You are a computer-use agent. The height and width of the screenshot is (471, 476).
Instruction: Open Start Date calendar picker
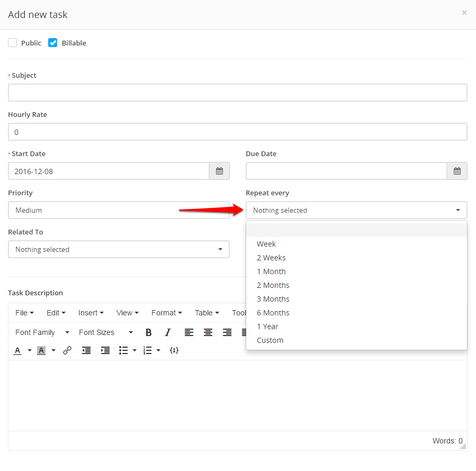[x=220, y=171]
